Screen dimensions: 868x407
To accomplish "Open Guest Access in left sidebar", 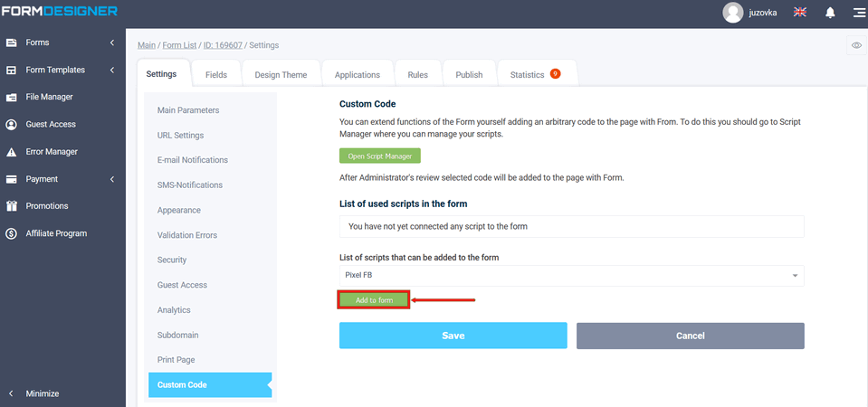I will 51,124.
